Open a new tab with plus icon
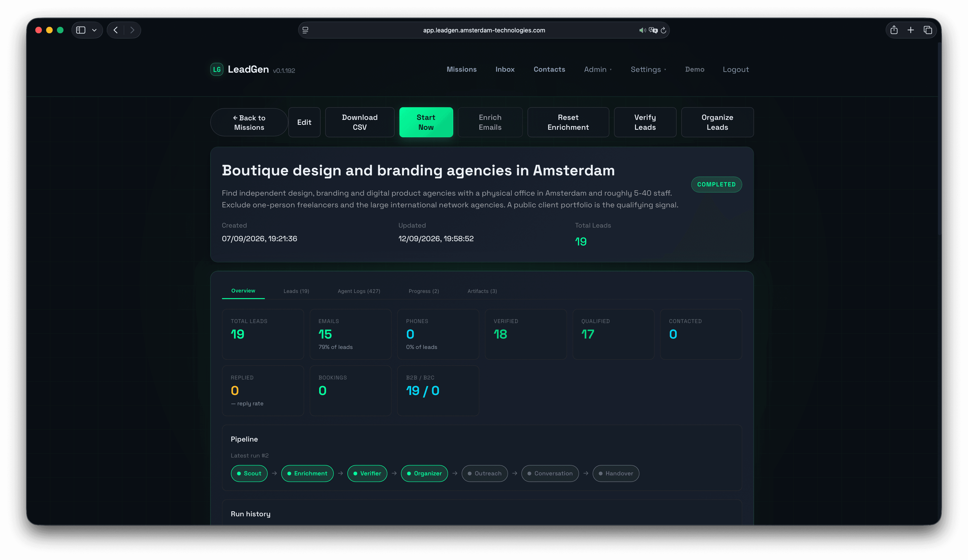Screen dimensions: 968x560 click(x=911, y=30)
